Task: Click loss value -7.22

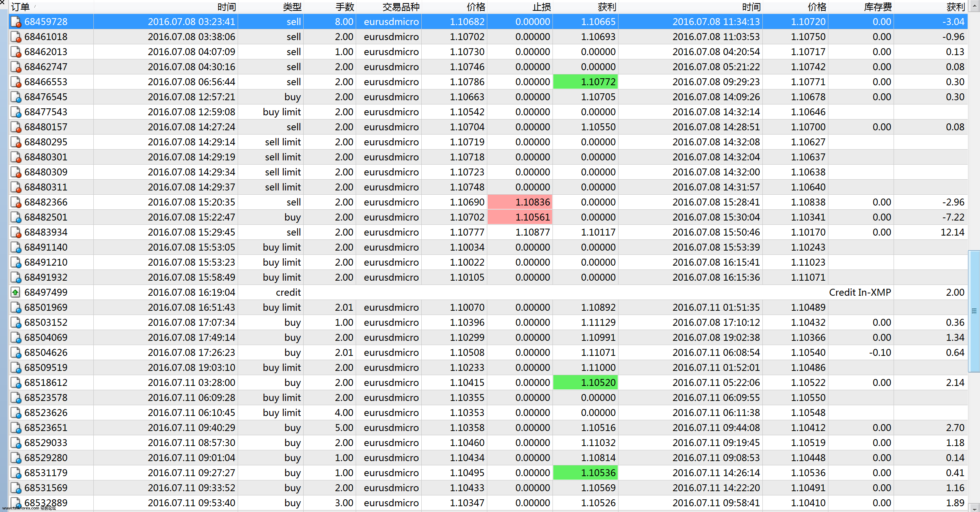Action: point(953,217)
